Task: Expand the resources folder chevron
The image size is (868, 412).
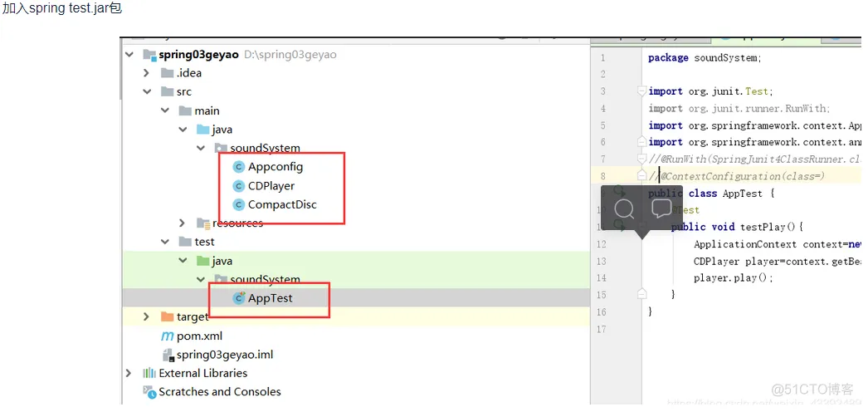Action: (x=183, y=223)
